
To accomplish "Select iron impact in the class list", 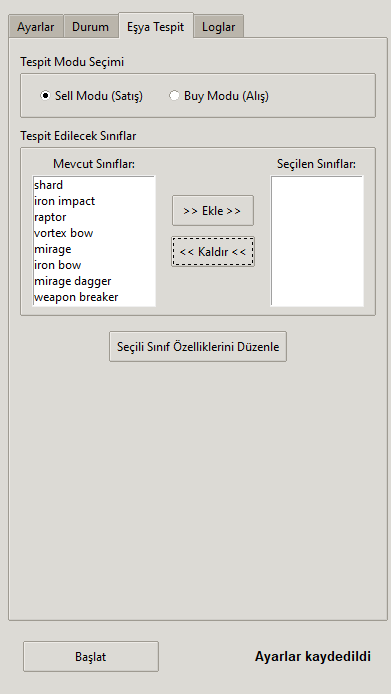I will point(94,201).
